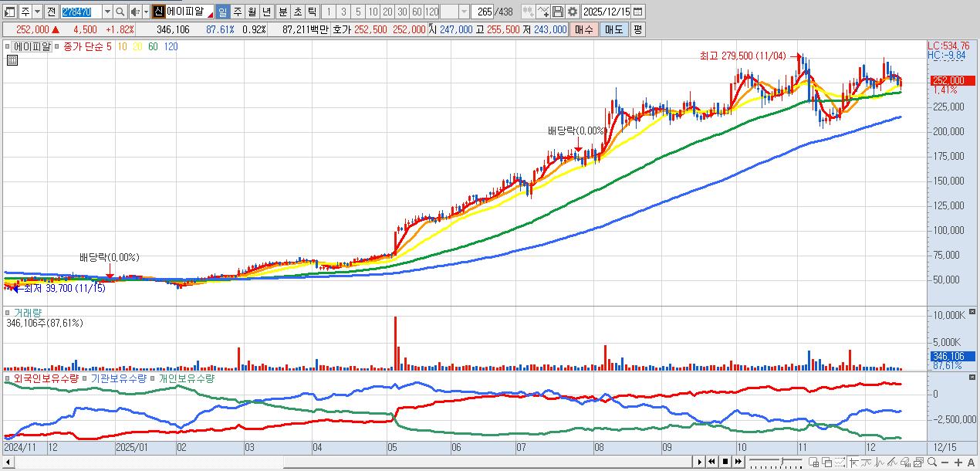Choose interval 3 button
Viewport: 980px width, 471px height.
pyautogui.click(x=343, y=12)
